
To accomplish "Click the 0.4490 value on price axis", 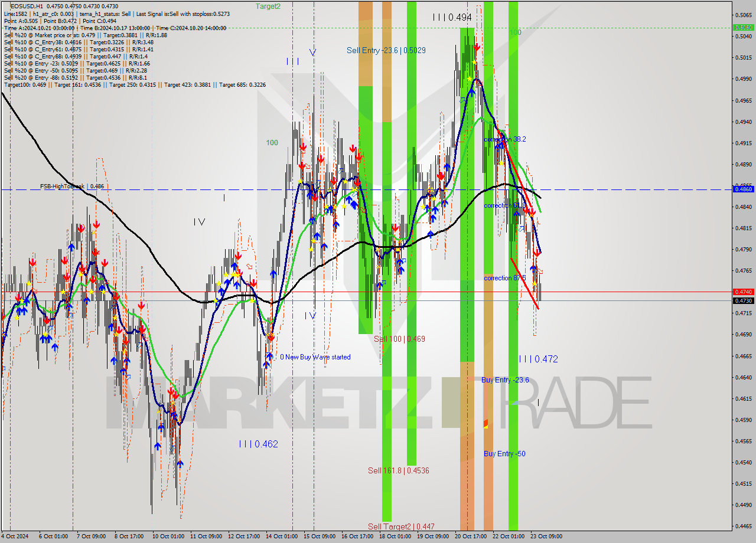I will 742,505.
